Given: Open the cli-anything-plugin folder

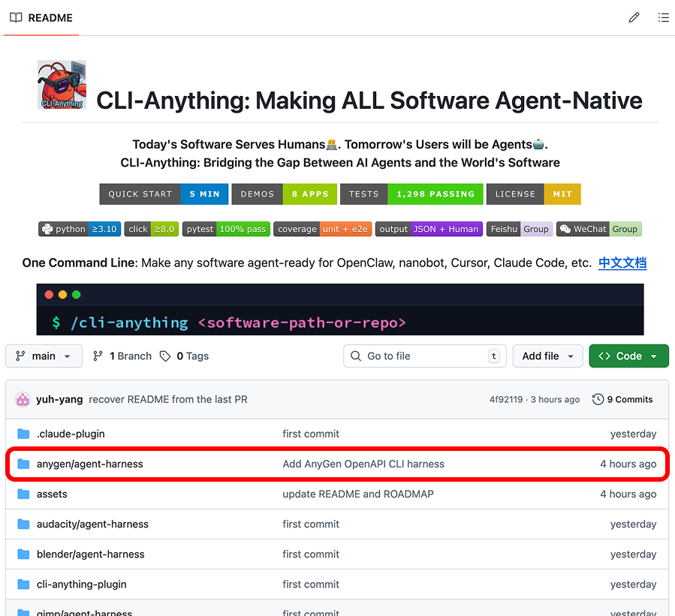Looking at the screenshot, I should pos(81,584).
